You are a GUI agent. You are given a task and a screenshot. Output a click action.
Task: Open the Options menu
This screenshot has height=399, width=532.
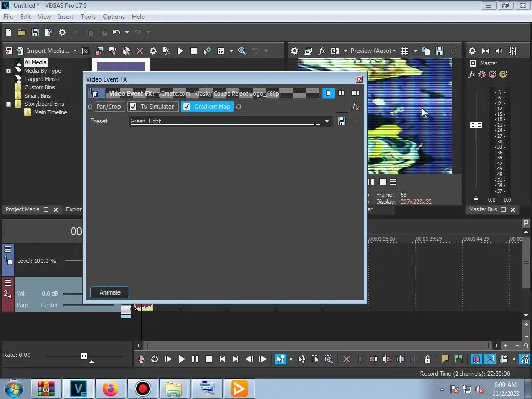(114, 17)
